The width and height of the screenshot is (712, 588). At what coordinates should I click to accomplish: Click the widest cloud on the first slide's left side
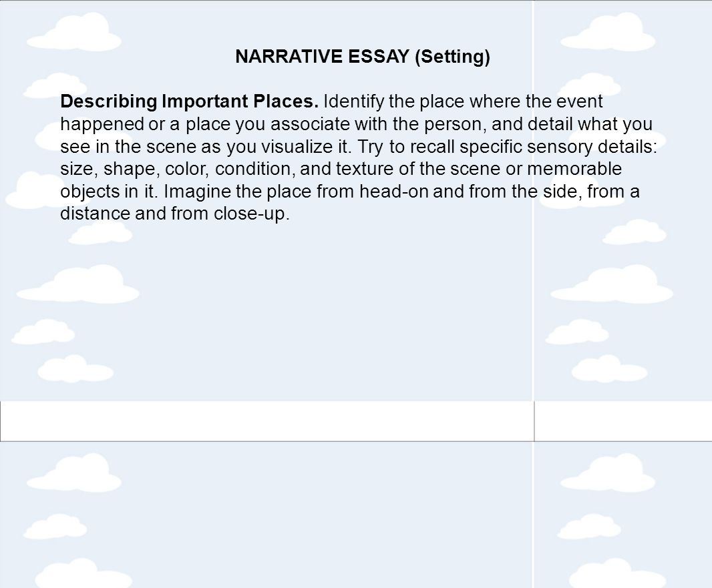click(77, 284)
